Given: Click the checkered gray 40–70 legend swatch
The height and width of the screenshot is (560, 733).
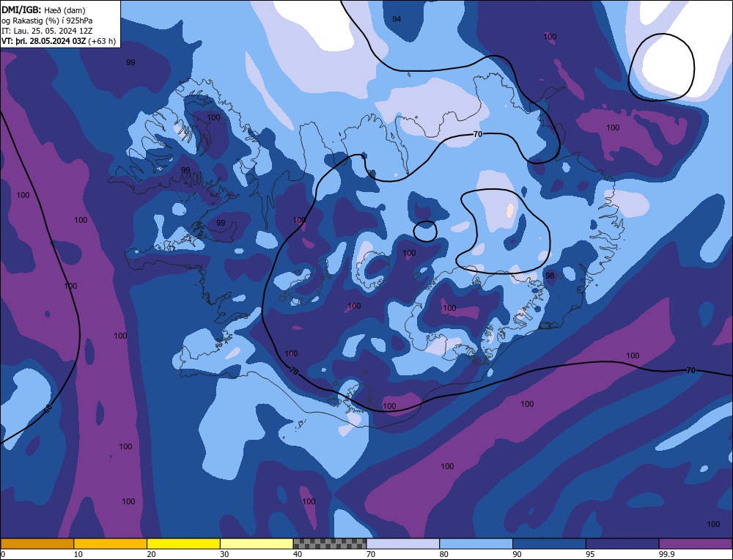Looking at the screenshot, I should [x=330, y=544].
